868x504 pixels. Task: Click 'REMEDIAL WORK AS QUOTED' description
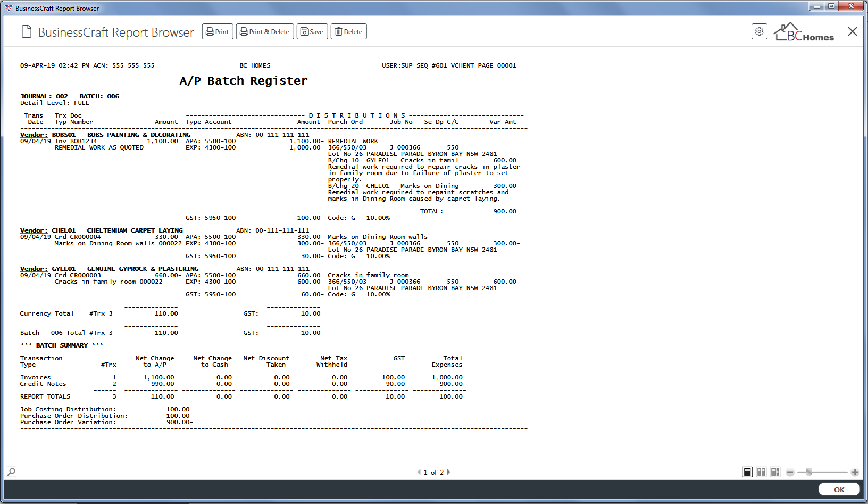(99, 147)
